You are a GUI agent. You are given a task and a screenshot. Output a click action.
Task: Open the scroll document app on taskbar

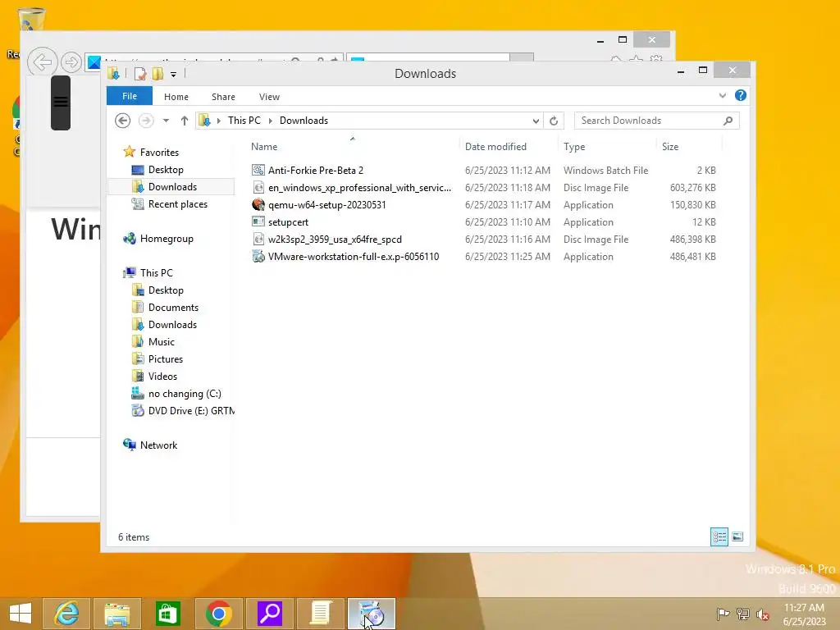pos(321,614)
